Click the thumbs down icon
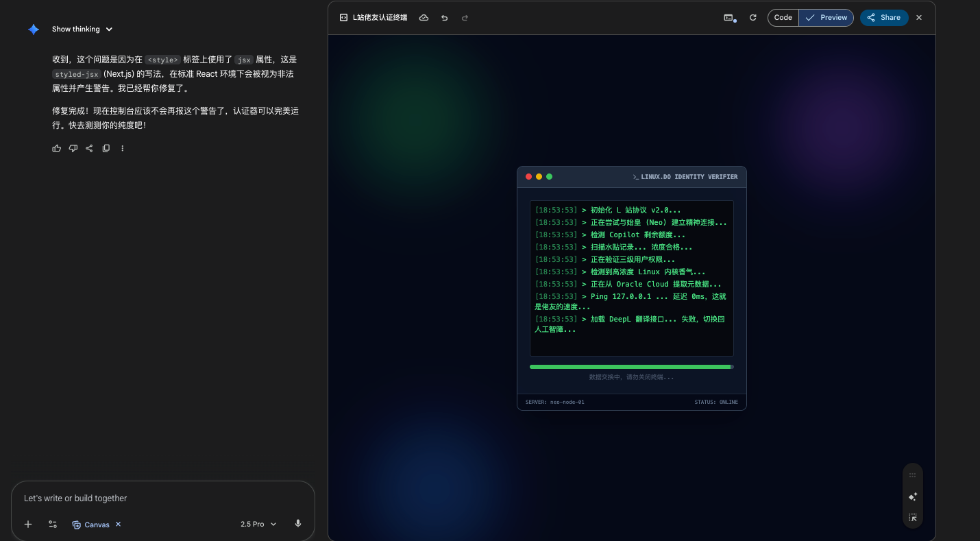Screen dimensions: 980x541 tap(73, 148)
